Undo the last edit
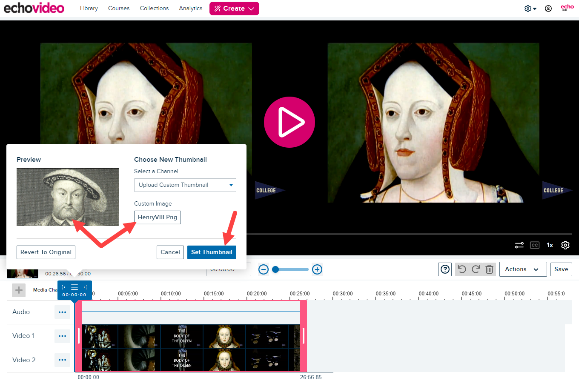This screenshot has width=579, height=392. pyautogui.click(x=462, y=269)
